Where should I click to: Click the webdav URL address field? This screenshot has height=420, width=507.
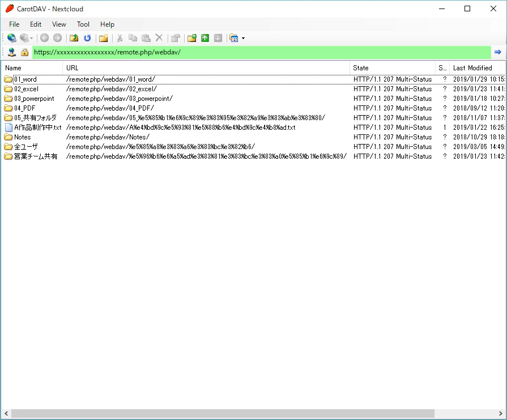(261, 52)
